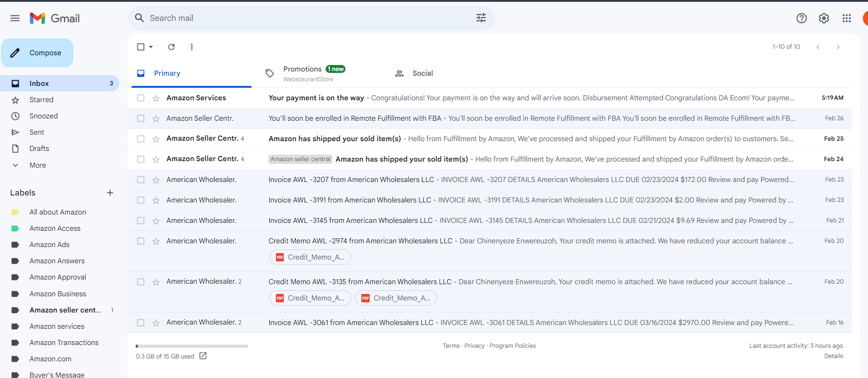Refresh the inbox
The image size is (868, 378).
pos(171,47)
